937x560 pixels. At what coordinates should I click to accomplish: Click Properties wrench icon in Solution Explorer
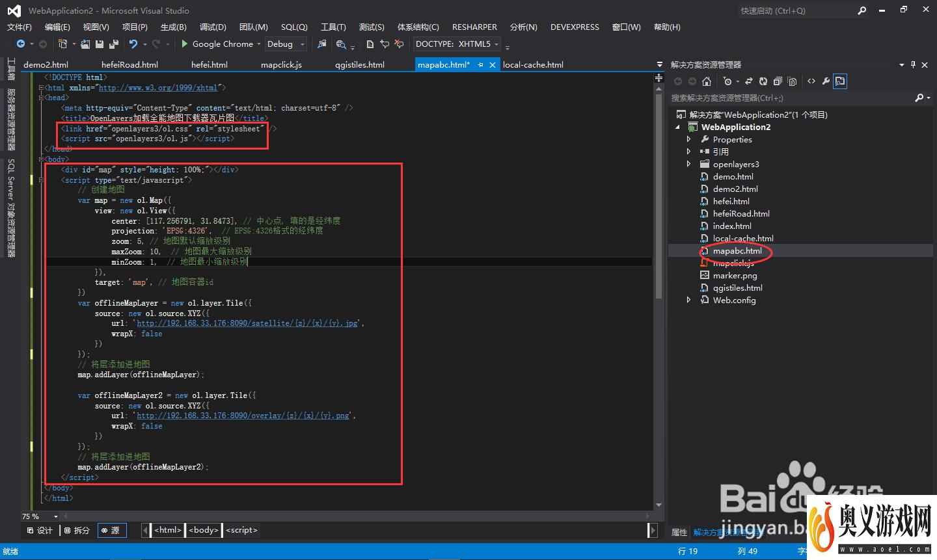coord(826,81)
